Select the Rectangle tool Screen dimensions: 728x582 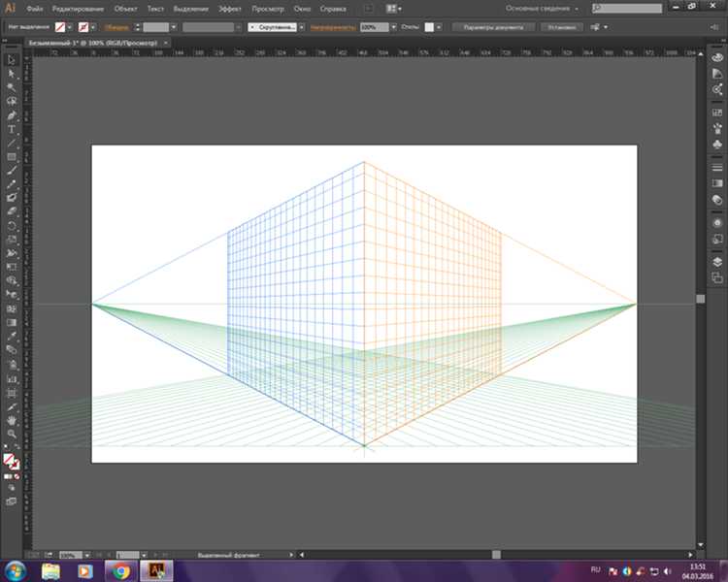click(x=12, y=157)
